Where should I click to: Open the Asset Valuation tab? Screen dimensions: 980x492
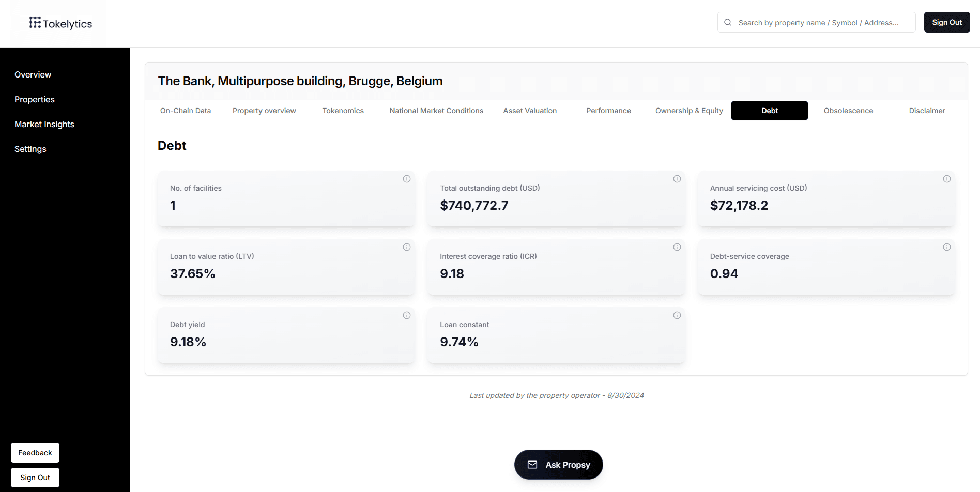tap(530, 111)
